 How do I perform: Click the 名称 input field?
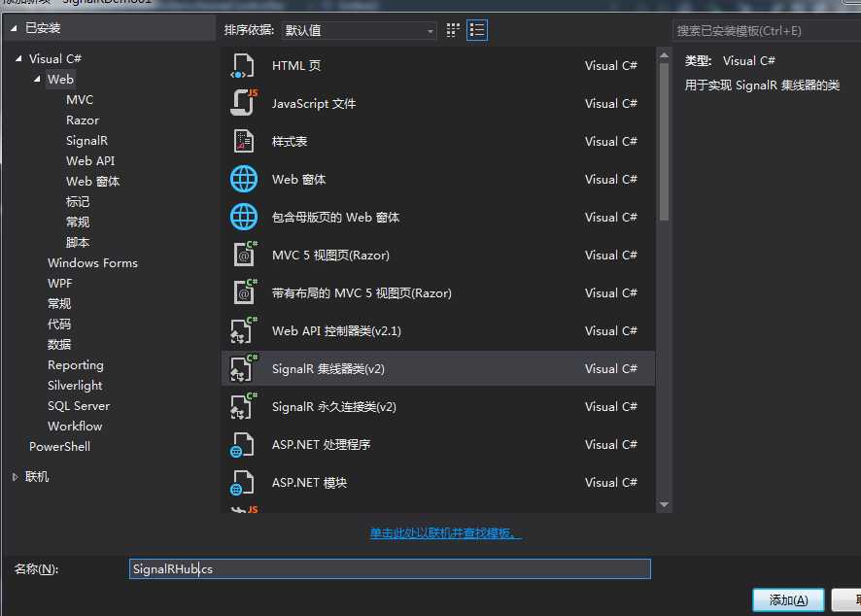[x=390, y=568]
